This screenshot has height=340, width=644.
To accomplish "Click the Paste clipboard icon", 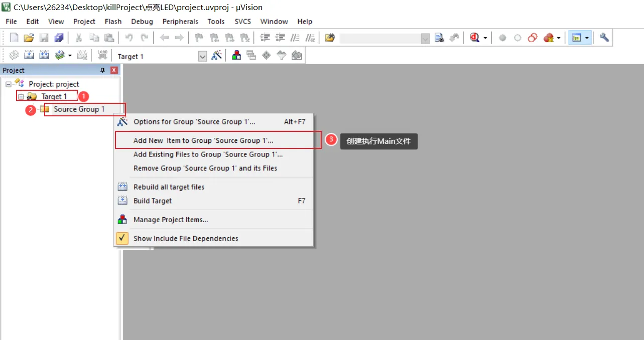I will pyautogui.click(x=109, y=38).
